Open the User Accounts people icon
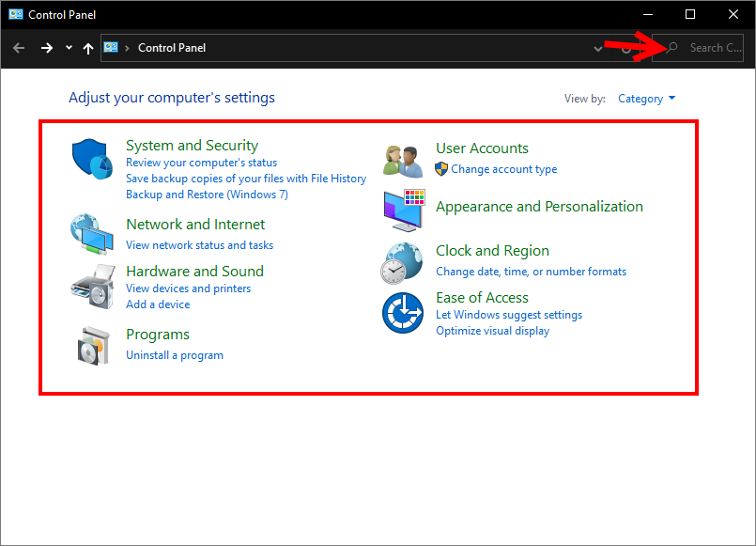756x546 pixels. click(x=403, y=161)
